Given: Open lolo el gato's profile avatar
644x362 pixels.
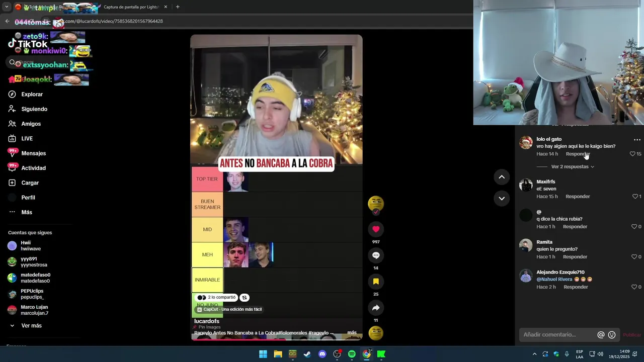Looking at the screenshot, I should tap(526, 143).
